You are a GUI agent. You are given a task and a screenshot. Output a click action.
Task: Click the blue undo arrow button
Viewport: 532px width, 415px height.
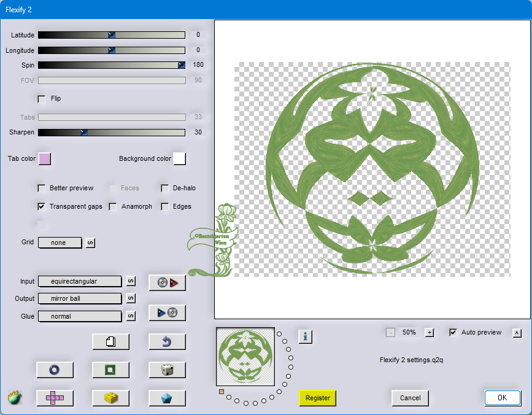point(168,341)
